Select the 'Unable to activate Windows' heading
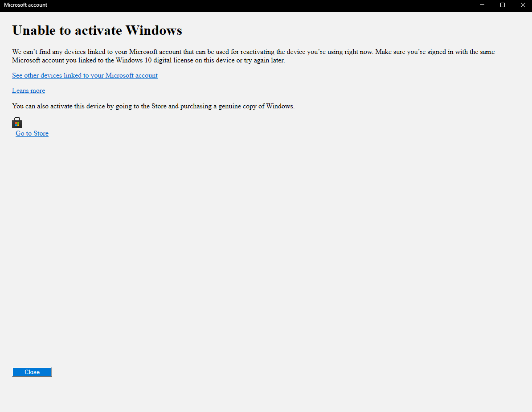 [x=97, y=30]
